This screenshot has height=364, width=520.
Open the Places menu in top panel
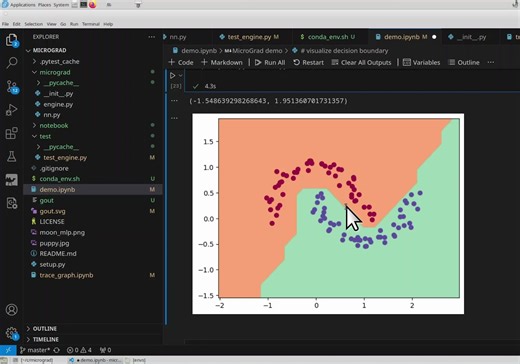[44, 5]
